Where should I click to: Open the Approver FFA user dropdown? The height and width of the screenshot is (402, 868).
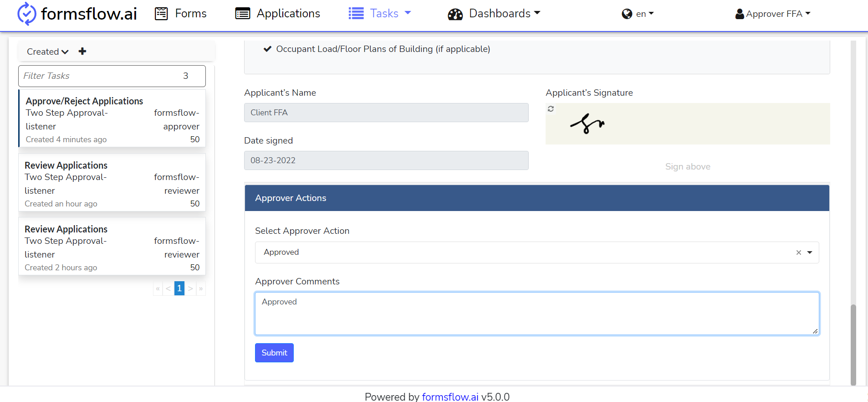[x=773, y=14]
